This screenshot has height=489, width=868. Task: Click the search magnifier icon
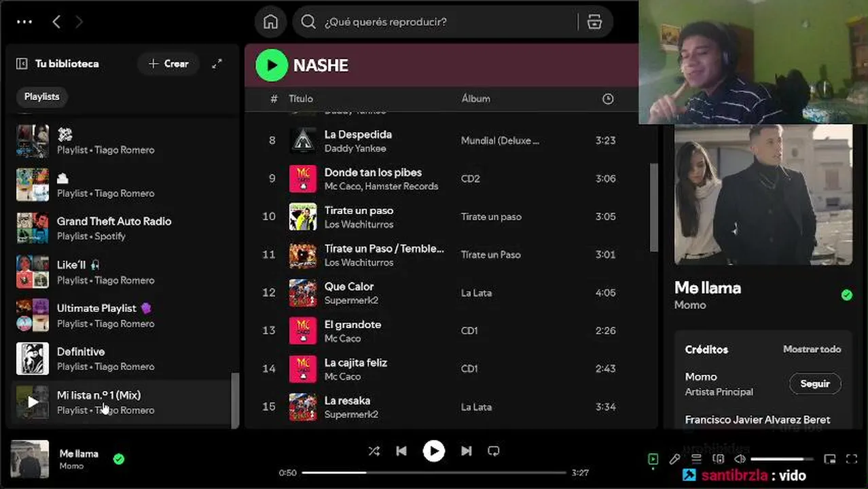click(308, 22)
